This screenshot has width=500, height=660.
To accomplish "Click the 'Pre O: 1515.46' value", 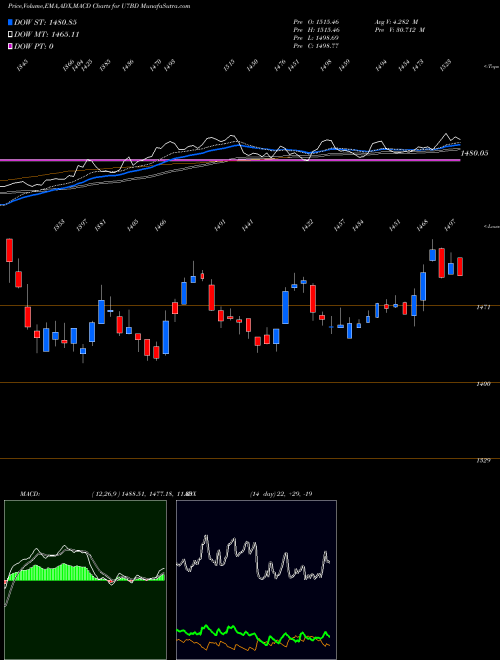I will [x=316, y=22].
